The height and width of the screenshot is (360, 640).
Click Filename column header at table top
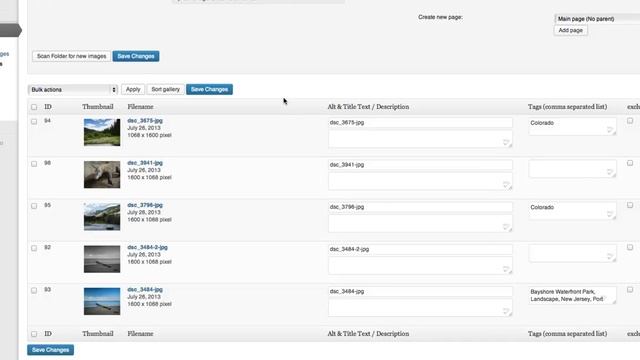[140, 107]
